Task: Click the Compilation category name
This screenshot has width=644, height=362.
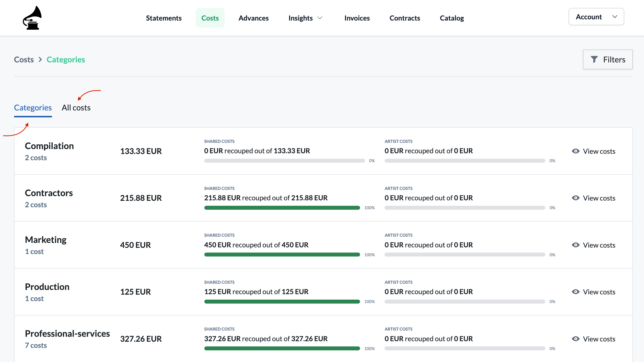Action: pyautogui.click(x=49, y=146)
